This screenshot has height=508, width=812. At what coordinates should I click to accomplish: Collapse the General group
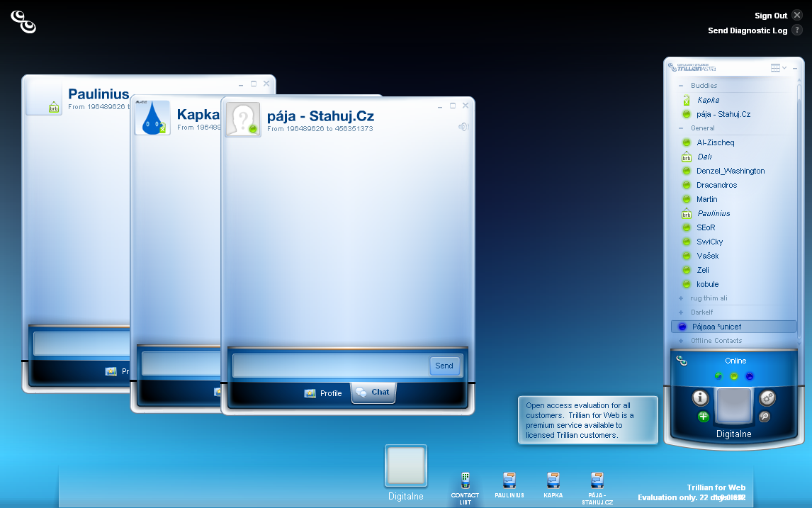tap(680, 128)
